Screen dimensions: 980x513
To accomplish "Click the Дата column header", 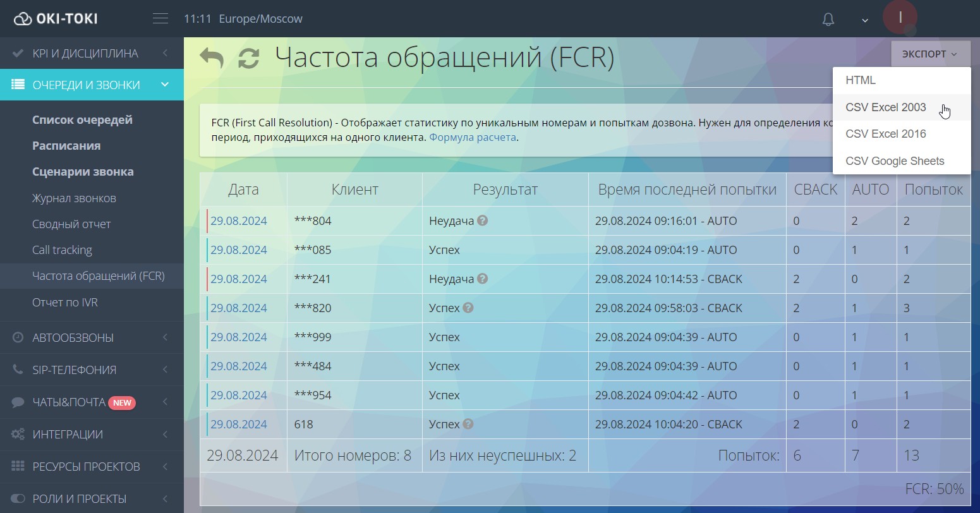I will 243,190.
